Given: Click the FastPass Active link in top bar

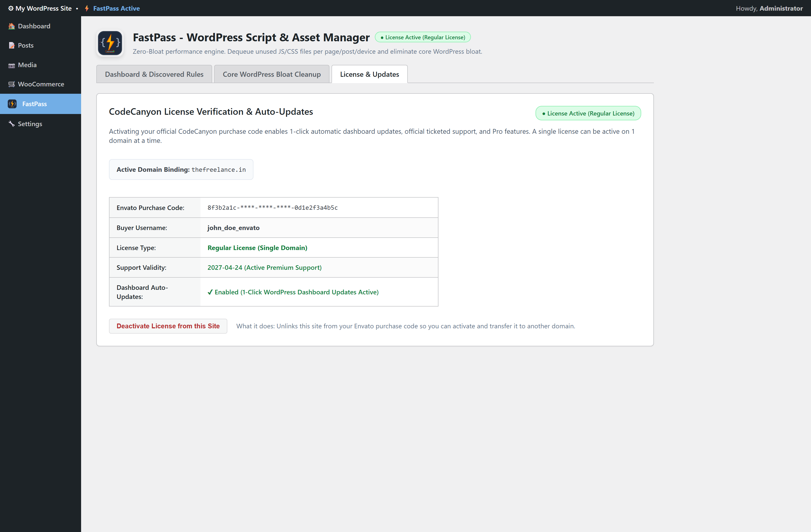Looking at the screenshot, I should pyautogui.click(x=116, y=8).
